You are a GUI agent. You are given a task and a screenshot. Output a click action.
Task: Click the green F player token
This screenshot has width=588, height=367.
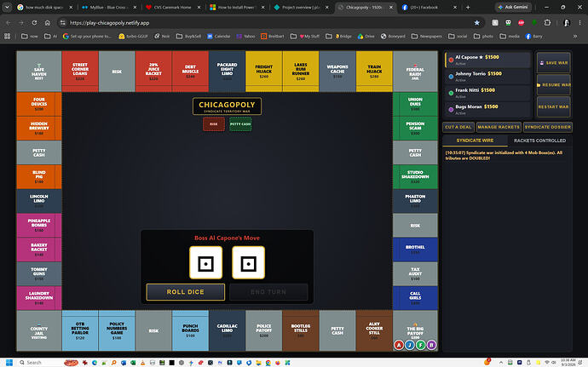click(421, 345)
